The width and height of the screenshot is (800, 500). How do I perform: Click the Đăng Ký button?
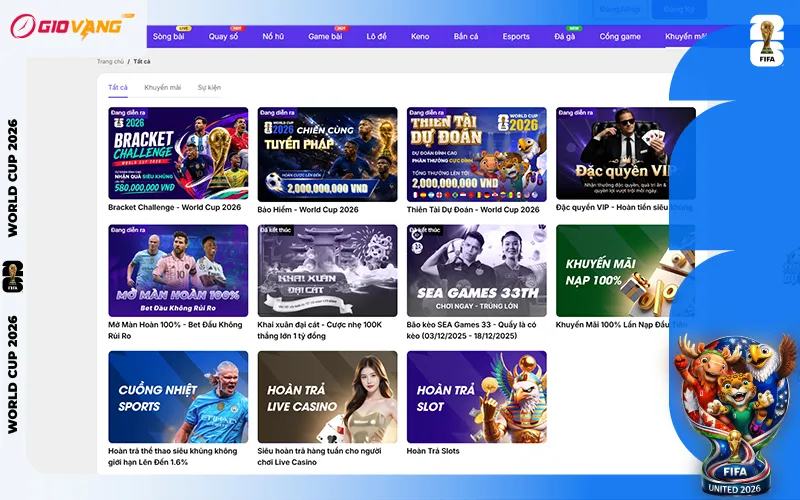[x=679, y=9]
